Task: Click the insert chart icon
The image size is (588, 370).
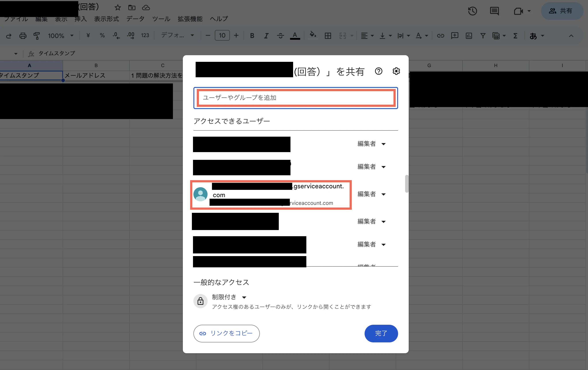Action: [x=469, y=36]
